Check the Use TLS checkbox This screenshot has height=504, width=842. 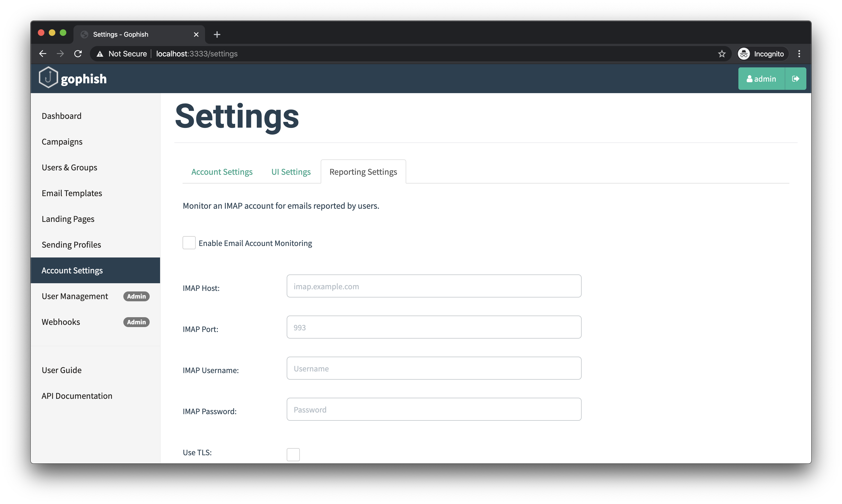pos(293,454)
